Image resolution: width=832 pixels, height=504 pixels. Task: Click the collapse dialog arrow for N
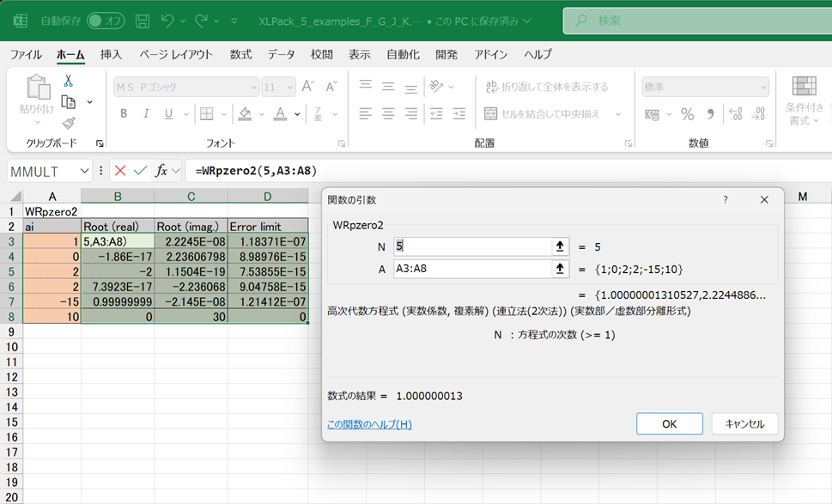pos(560,246)
